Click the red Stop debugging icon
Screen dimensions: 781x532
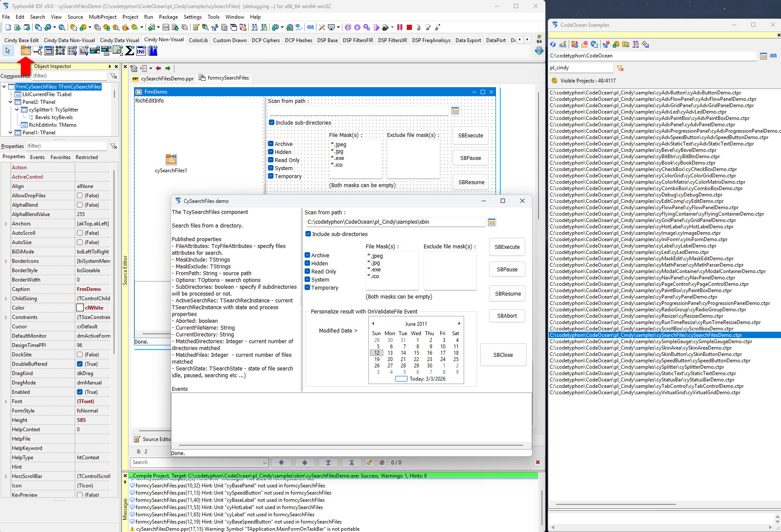409,28
